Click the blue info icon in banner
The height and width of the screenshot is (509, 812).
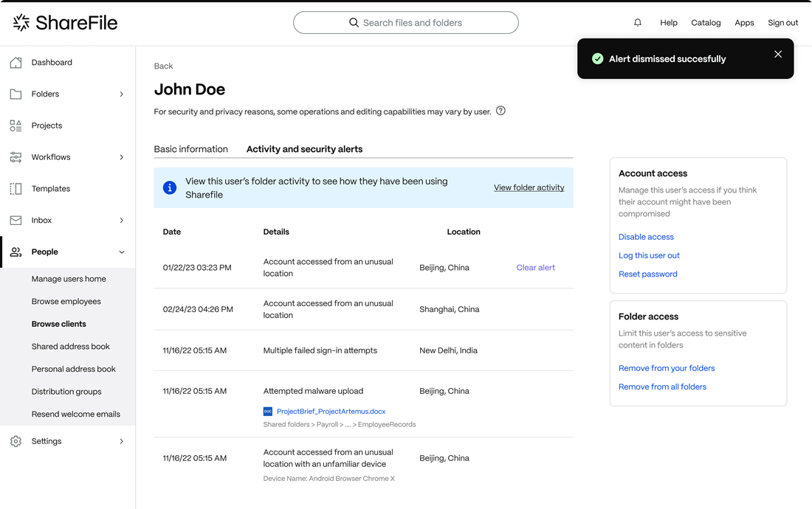(x=169, y=188)
